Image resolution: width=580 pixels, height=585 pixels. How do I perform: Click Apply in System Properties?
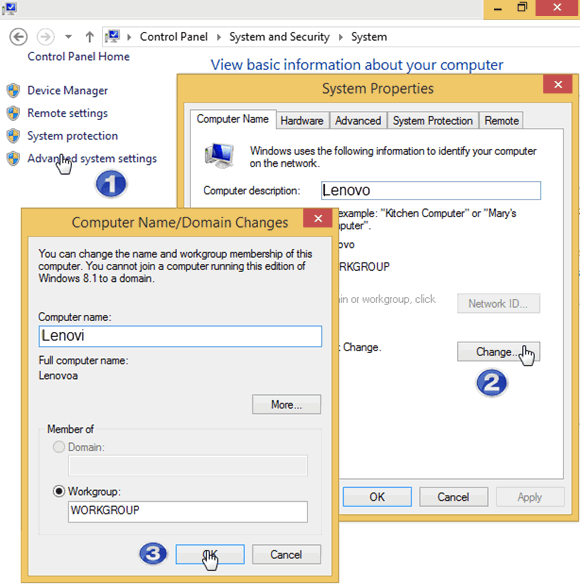click(x=530, y=497)
